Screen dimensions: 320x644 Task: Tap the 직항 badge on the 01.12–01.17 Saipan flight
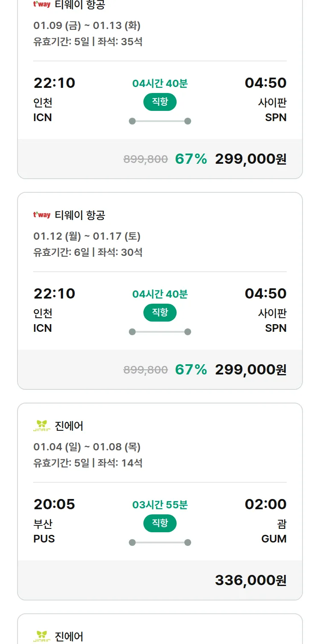point(160,313)
